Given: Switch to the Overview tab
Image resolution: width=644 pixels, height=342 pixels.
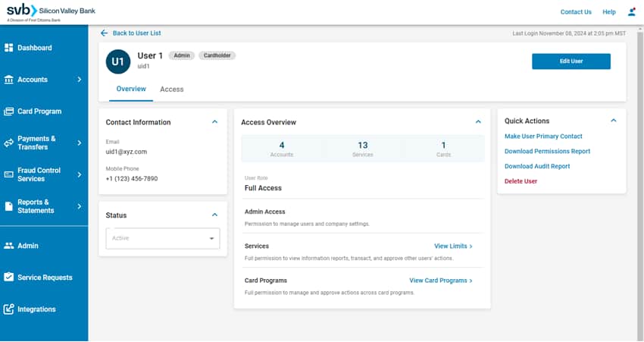Looking at the screenshot, I should click(131, 89).
